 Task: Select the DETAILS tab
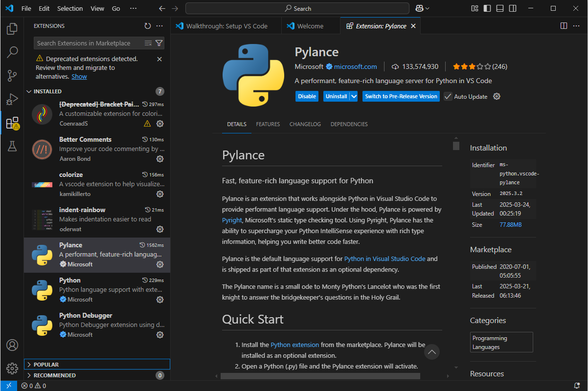point(237,124)
